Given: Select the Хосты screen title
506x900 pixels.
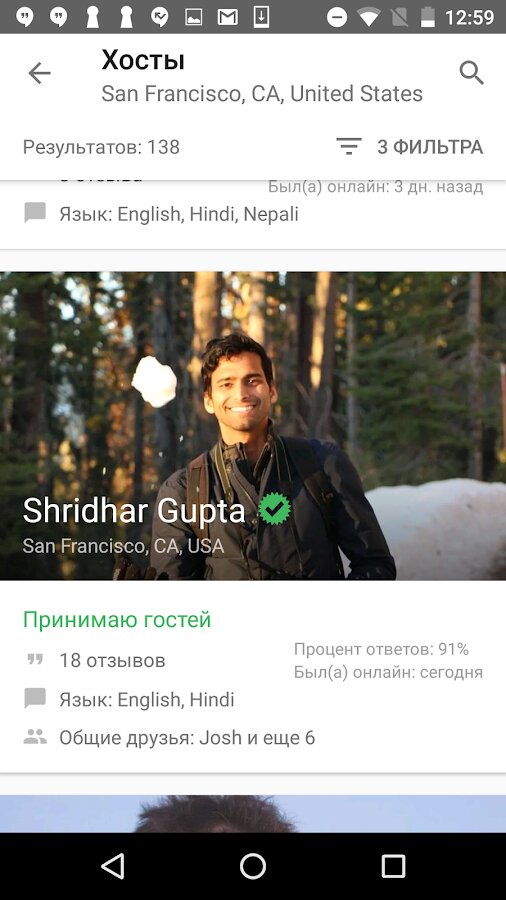Looking at the screenshot, I should [143, 60].
